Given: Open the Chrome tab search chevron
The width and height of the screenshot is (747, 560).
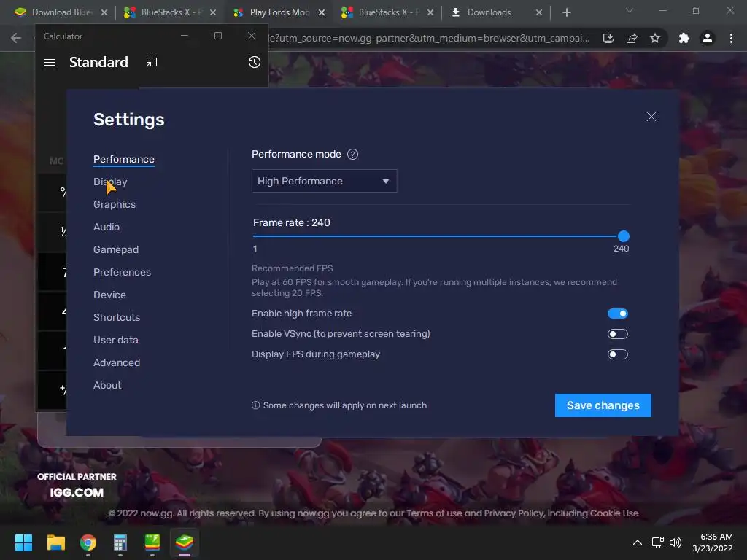Looking at the screenshot, I should (630, 10).
